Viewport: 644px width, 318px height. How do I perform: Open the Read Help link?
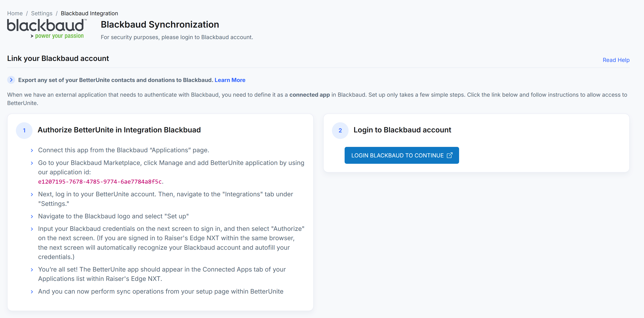616,60
